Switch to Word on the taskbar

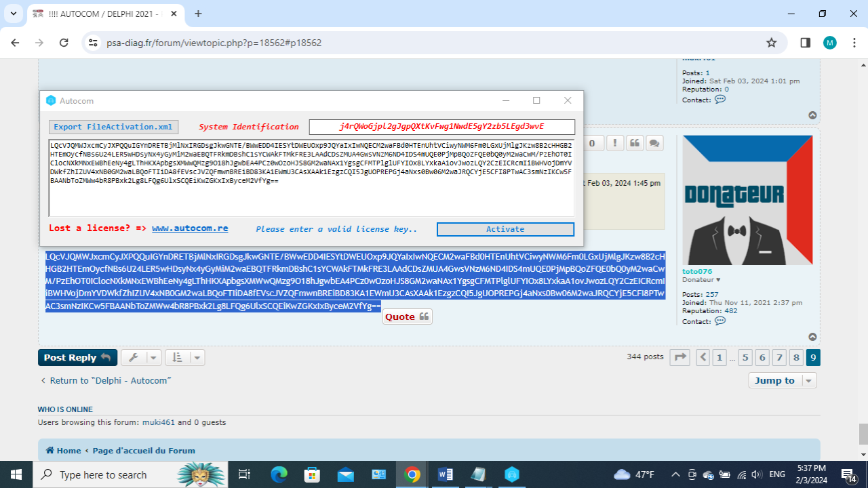[x=445, y=474]
